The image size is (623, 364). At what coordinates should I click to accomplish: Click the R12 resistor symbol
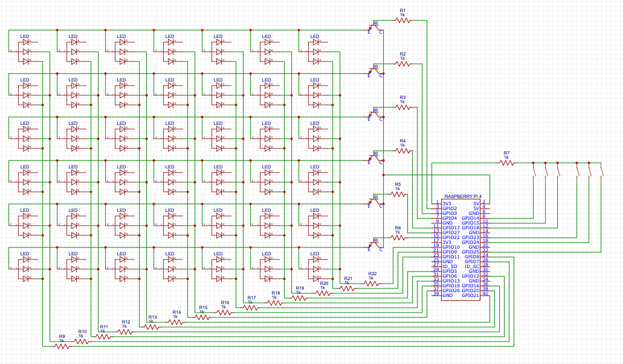tap(126, 331)
